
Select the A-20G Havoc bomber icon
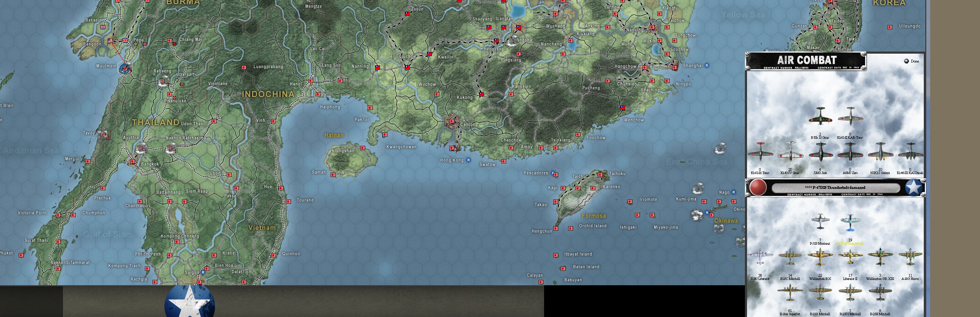(910, 257)
